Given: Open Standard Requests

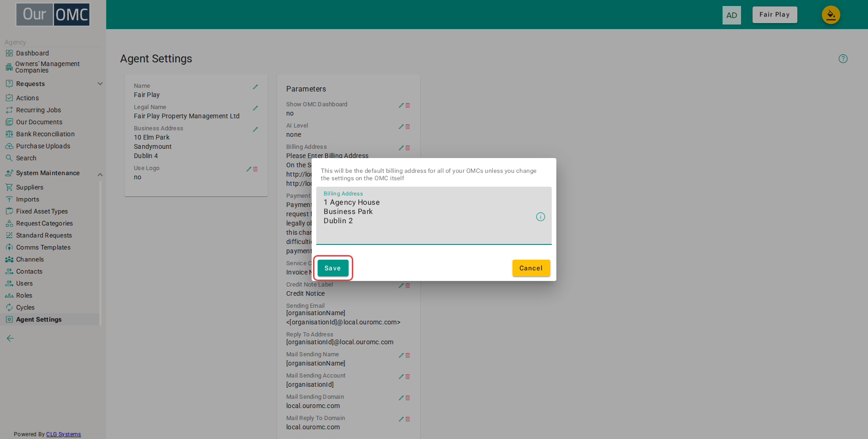Looking at the screenshot, I should pos(44,235).
